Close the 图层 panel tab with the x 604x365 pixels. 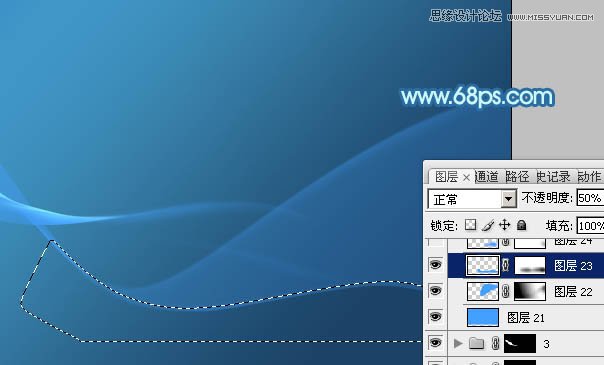coord(466,177)
